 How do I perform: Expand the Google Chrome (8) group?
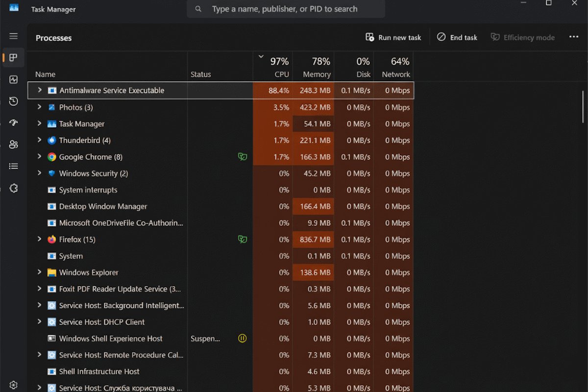coord(40,157)
